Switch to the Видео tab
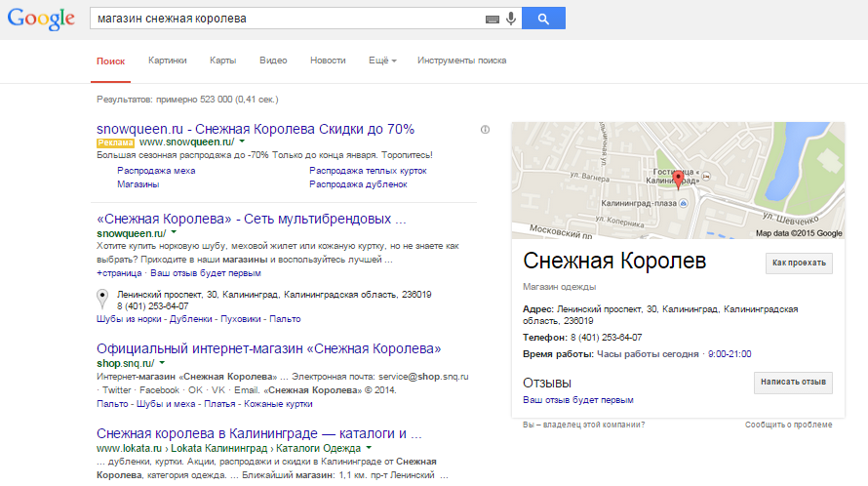This screenshot has height=486, width=868. coord(273,61)
